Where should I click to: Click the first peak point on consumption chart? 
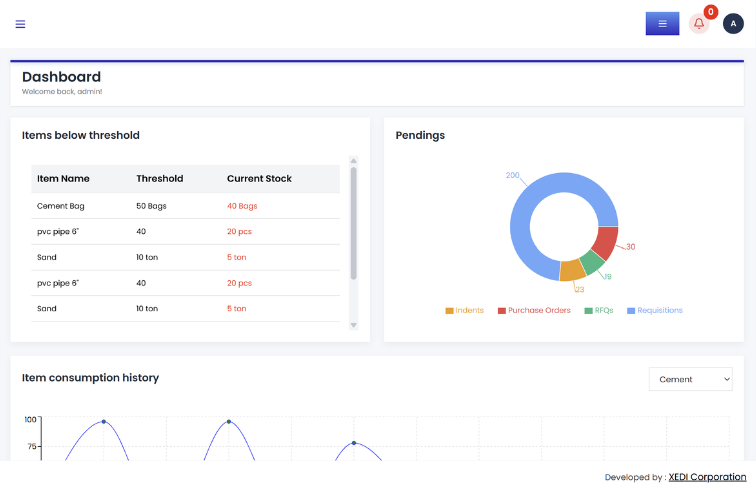104,422
